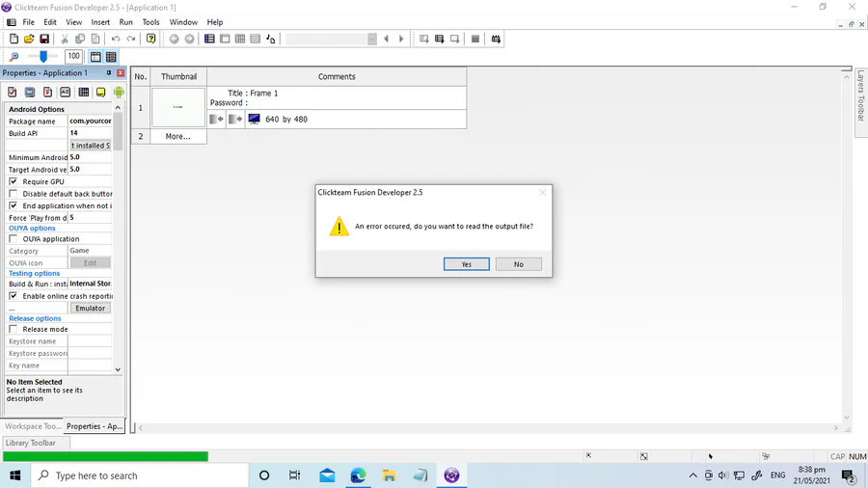Switch to the Workspace Toolbar tab
The image size is (868, 488).
(x=33, y=426)
